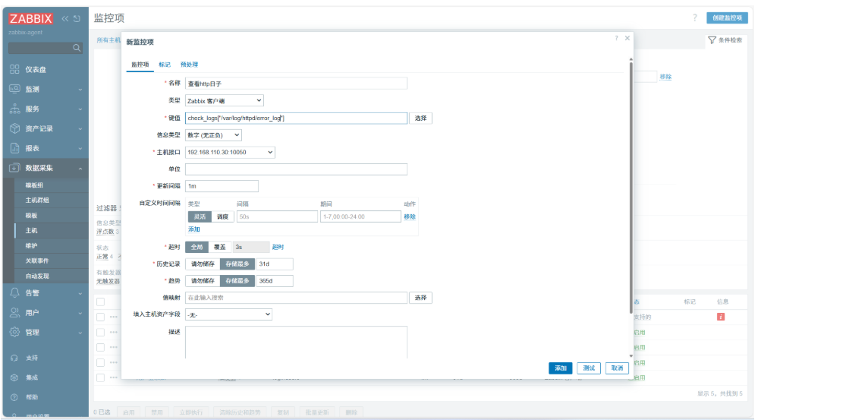Click the funnel icon on 条件检索
Viewport: 868px width, 420px height.
(x=712, y=40)
